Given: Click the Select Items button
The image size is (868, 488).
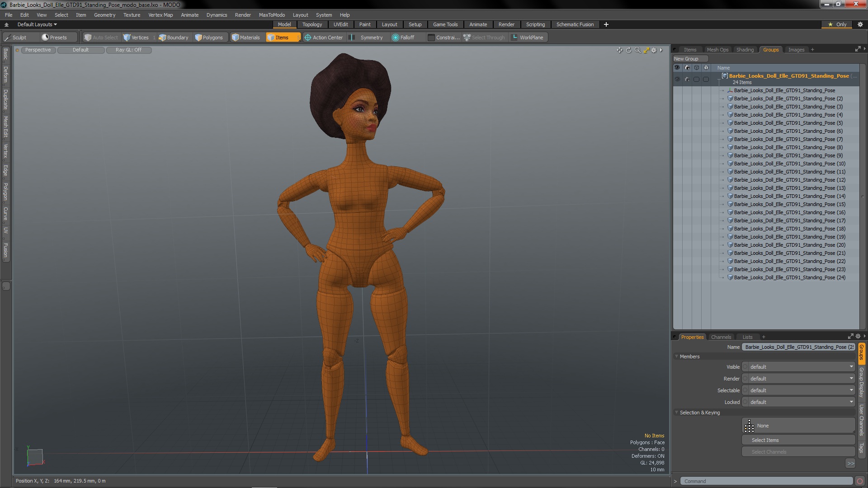Looking at the screenshot, I should [798, 440].
